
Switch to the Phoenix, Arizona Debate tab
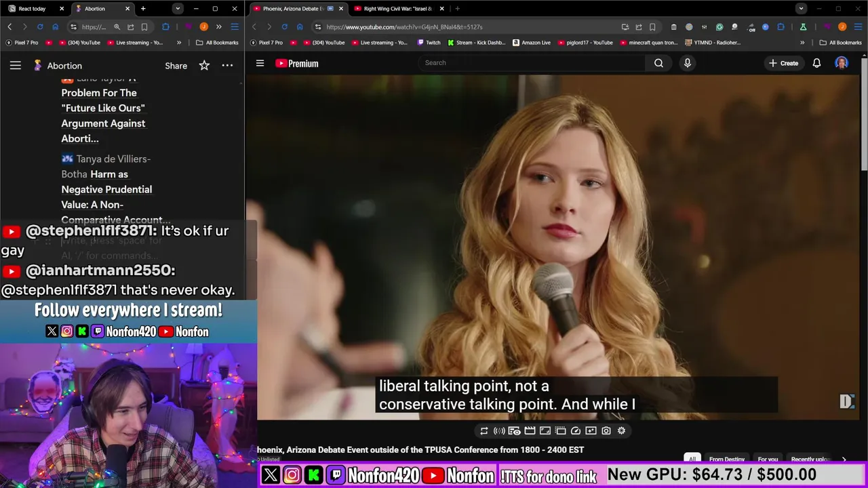point(298,9)
